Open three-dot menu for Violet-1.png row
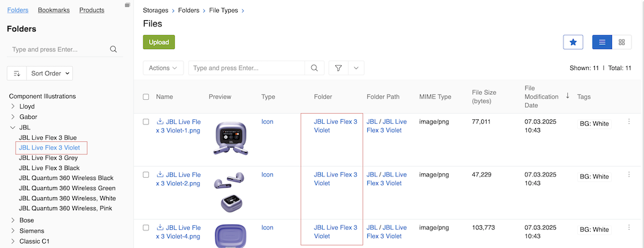644x248 pixels. 629,122
